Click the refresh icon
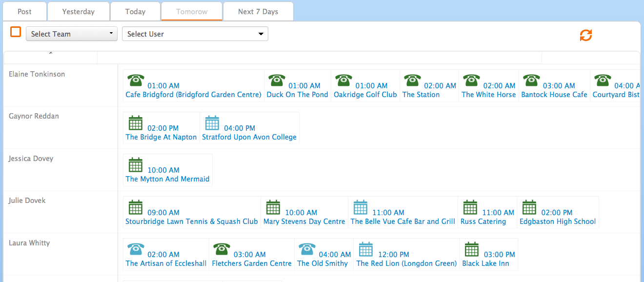This screenshot has width=644, height=282. [585, 35]
